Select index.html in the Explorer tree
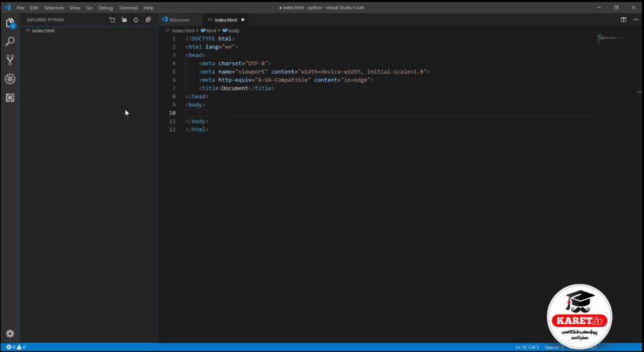This screenshot has height=352, width=644. pyautogui.click(x=89, y=30)
